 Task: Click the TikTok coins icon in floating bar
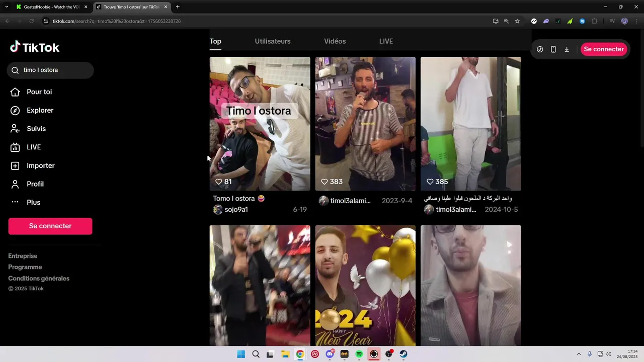540,49
